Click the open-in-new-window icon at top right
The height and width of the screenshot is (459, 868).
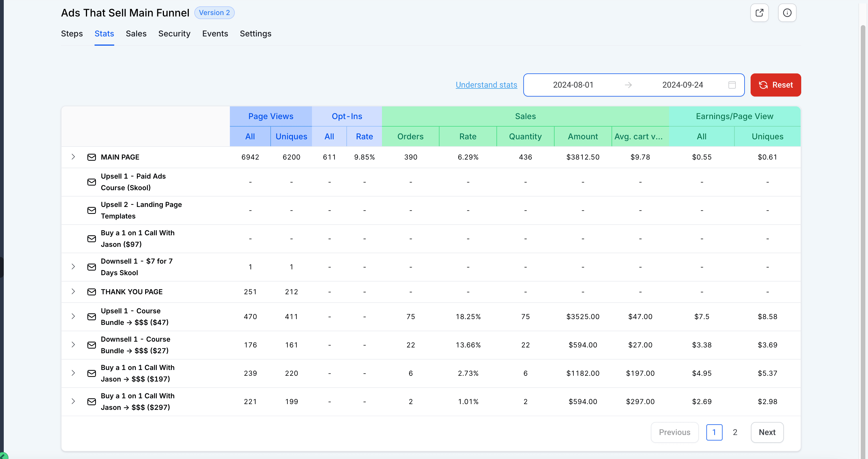pos(759,13)
